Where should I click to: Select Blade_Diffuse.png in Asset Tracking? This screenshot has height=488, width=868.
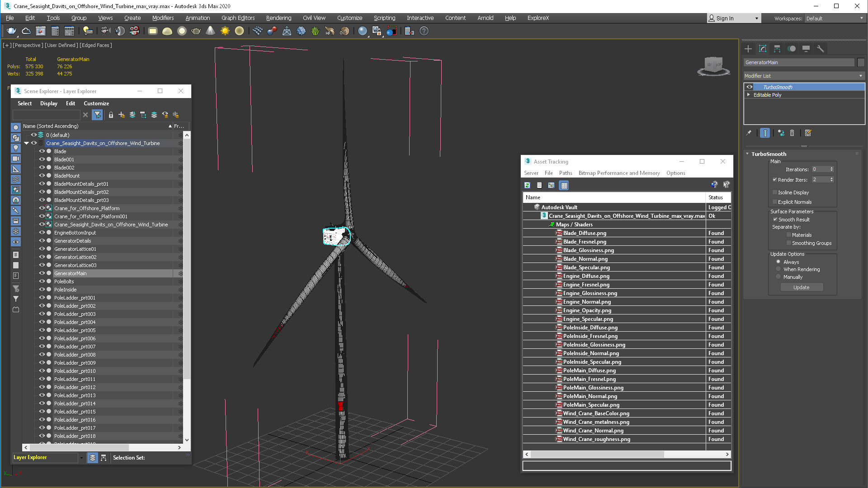[585, 233]
